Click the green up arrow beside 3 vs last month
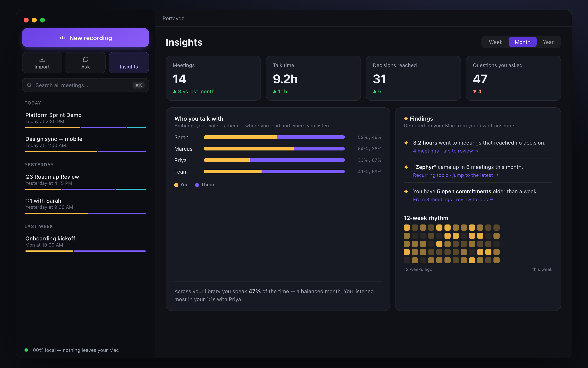Screen dimensions: 588x368 click(174, 92)
